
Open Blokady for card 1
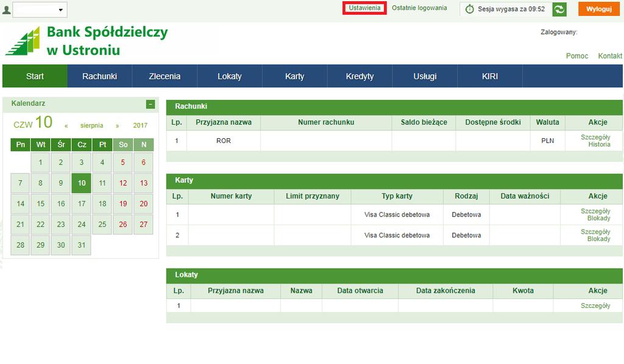pyautogui.click(x=598, y=218)
